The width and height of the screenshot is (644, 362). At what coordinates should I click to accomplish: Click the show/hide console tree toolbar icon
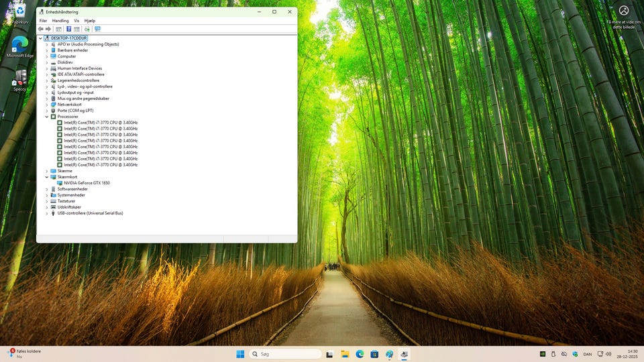[x=59, y=29]
